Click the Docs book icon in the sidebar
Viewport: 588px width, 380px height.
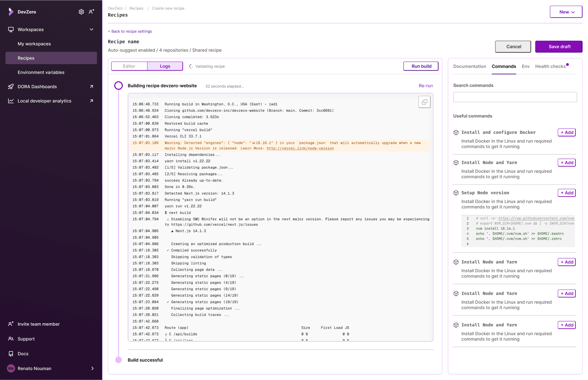tap(11, 353)
